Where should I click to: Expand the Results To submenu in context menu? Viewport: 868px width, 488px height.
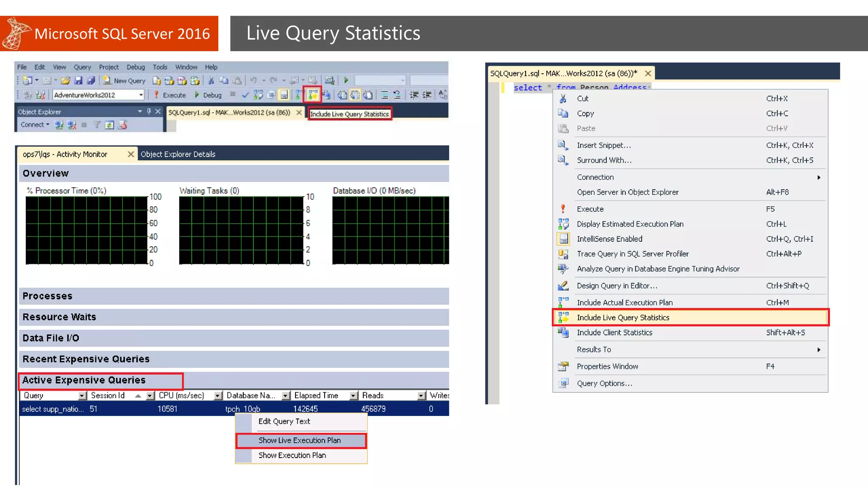(x=690, y=349)
